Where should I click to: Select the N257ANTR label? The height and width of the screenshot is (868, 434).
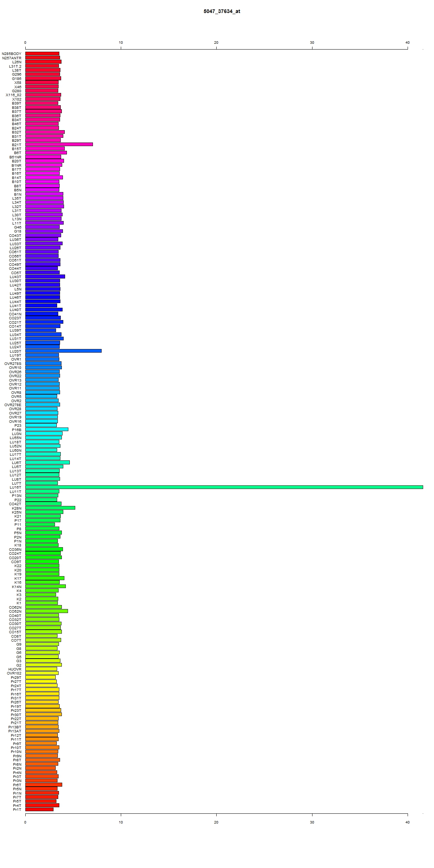coord(12,58)
